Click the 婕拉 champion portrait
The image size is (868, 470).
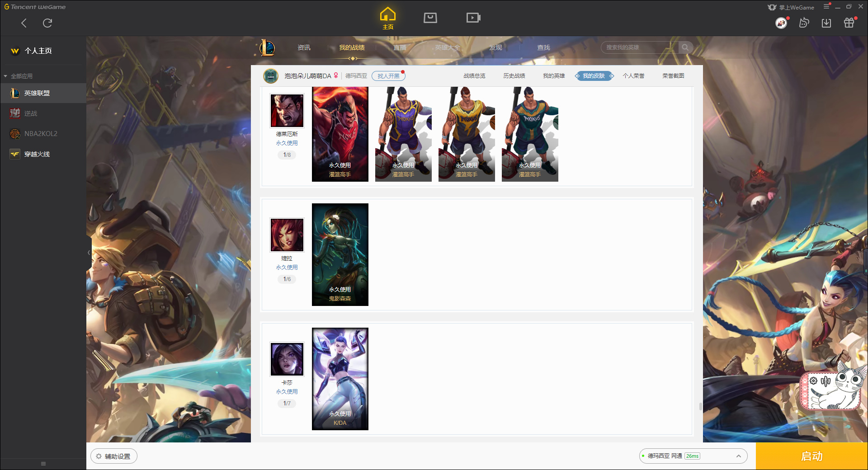pyautogui.click(x=287, y=235)
